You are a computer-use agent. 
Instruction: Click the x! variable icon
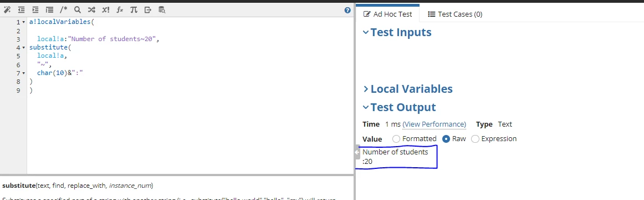[105, 10]
